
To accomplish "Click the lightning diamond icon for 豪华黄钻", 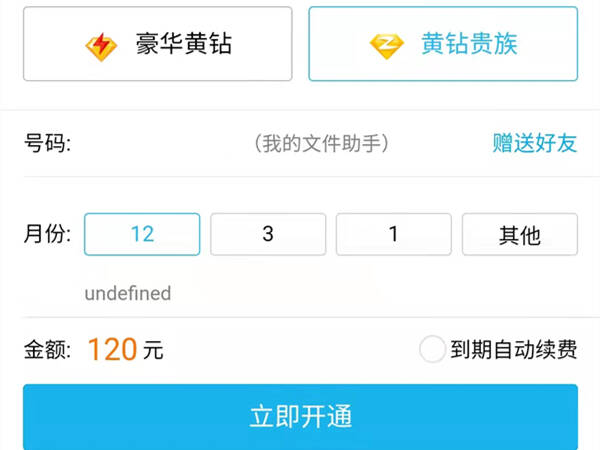I will click(x=101, y=47).
